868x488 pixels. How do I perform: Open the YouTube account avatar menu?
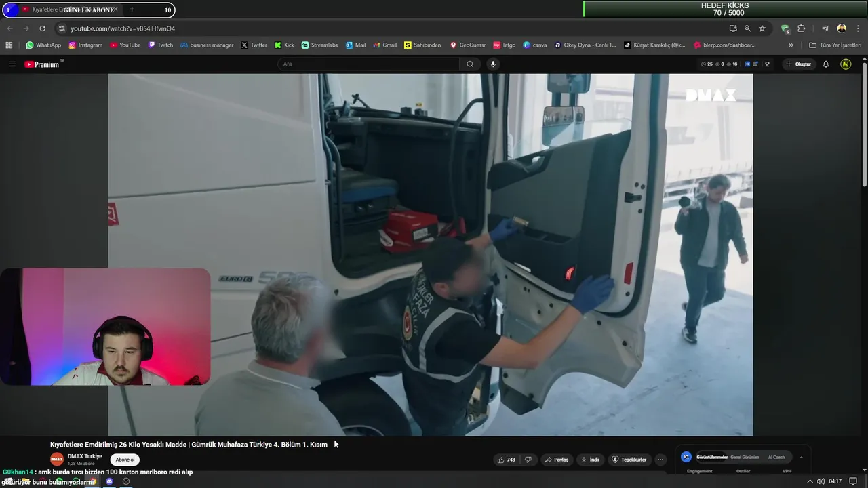tap(846, 64)
